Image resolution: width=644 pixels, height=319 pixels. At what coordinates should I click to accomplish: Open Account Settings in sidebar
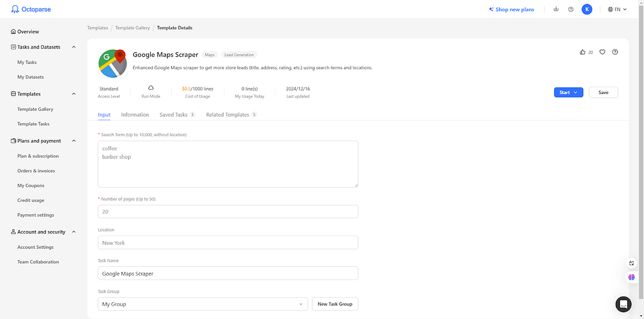pos(35,247)
